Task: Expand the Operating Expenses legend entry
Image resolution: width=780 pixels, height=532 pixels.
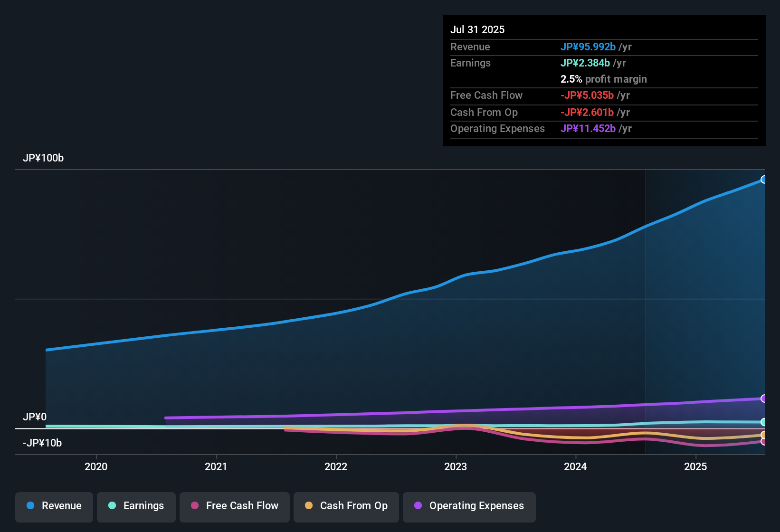Action: [x=469, y=506]
